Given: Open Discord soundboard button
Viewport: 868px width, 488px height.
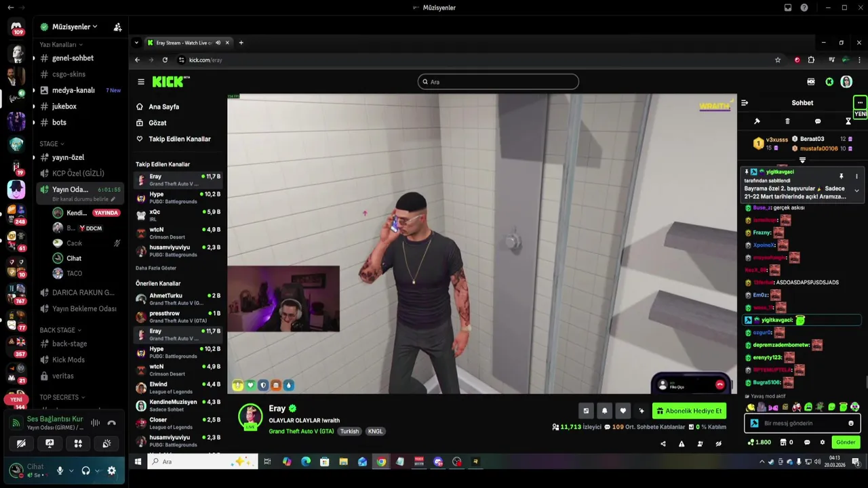Looking at the screenshot, I should pyautogui.click(x=106, y=443).
